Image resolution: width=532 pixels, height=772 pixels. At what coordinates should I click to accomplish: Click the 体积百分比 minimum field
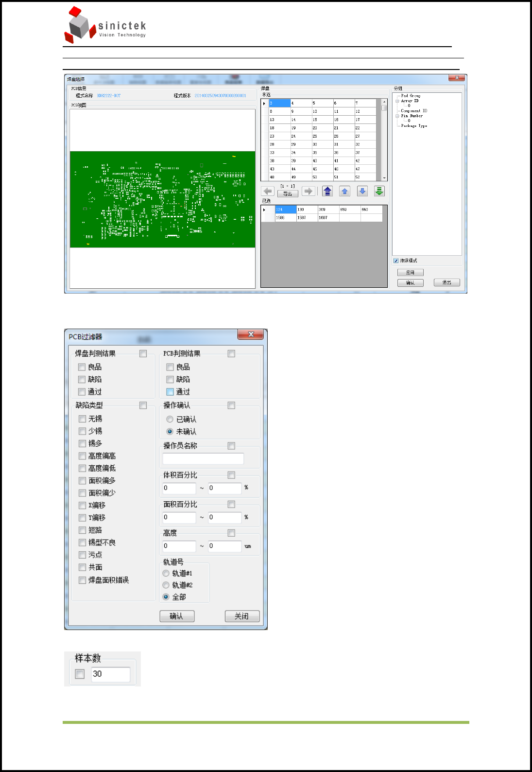tap(179, 488)
